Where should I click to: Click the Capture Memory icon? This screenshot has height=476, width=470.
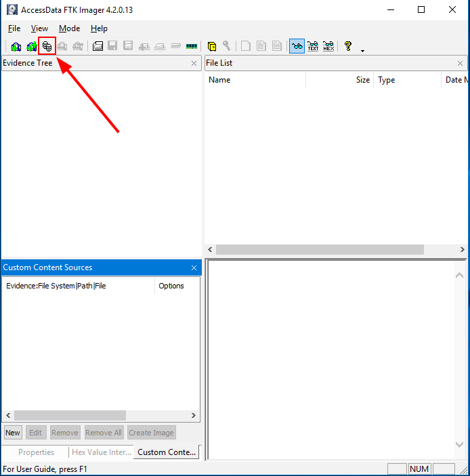tap(192, 46)
